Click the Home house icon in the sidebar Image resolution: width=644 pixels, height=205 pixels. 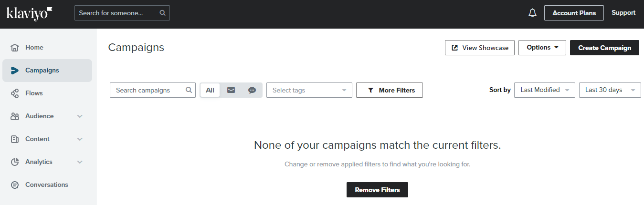click(15, 48)
